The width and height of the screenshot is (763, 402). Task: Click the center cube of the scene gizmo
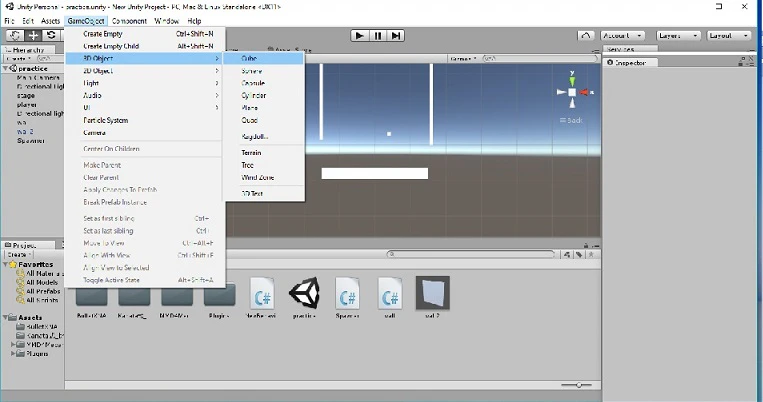(x=572, y=92)
